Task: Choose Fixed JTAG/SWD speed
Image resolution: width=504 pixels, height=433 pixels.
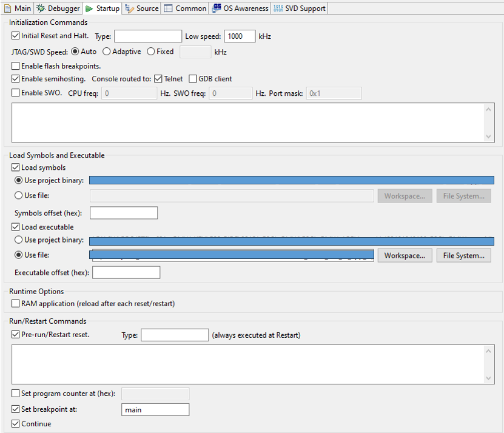Action: (151, 52)
